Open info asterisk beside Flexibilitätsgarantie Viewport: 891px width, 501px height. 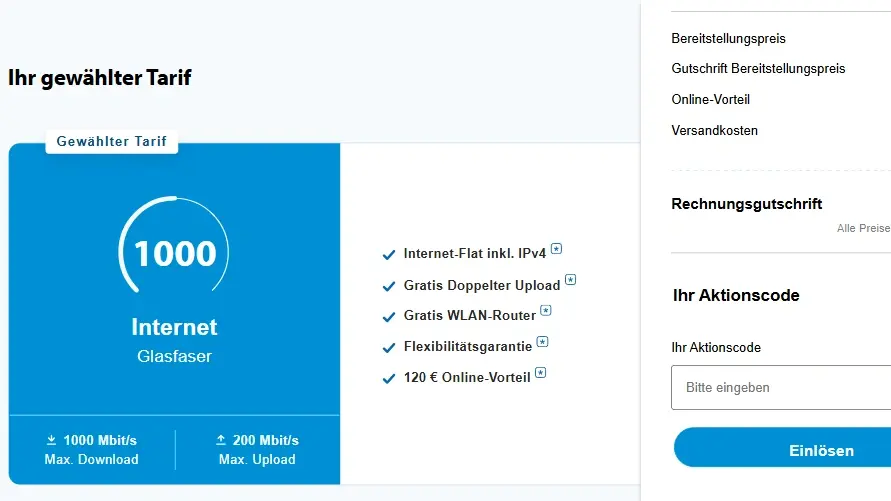[x=543, y=342]
